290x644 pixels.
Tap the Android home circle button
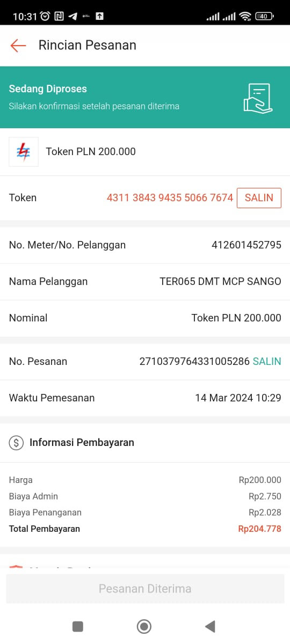(x=144, y=626)
